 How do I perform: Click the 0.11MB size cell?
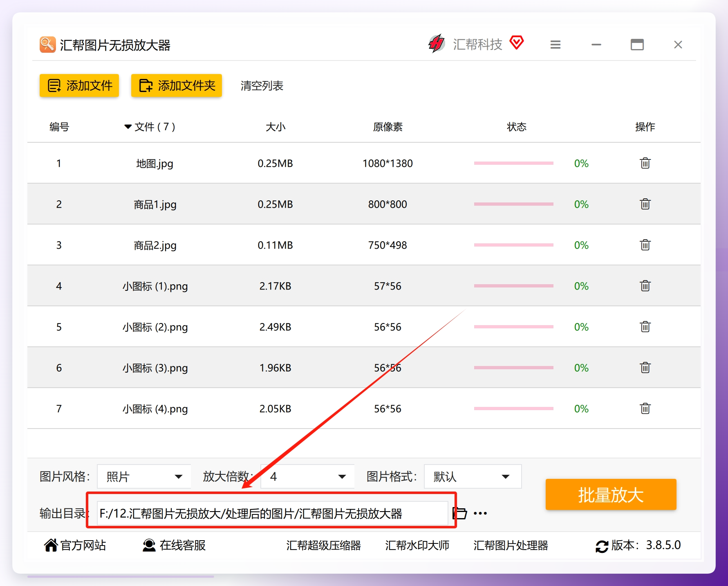[275, 245]
